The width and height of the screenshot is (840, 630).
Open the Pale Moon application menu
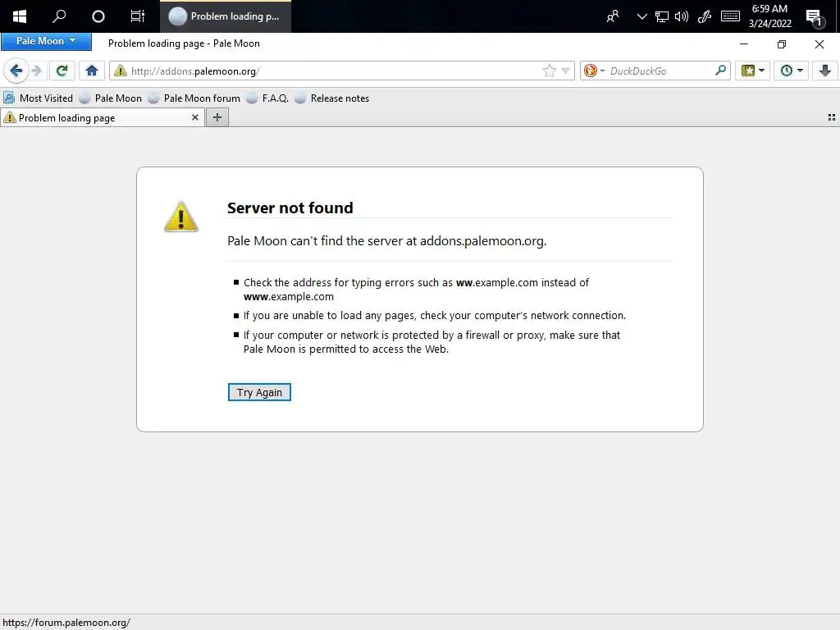click(x=46, y=41)
